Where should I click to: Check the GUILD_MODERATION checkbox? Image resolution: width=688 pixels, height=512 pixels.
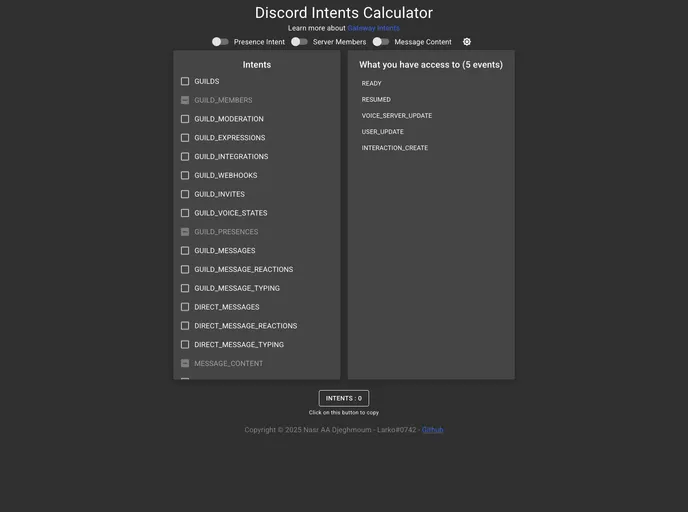(185, 119)
